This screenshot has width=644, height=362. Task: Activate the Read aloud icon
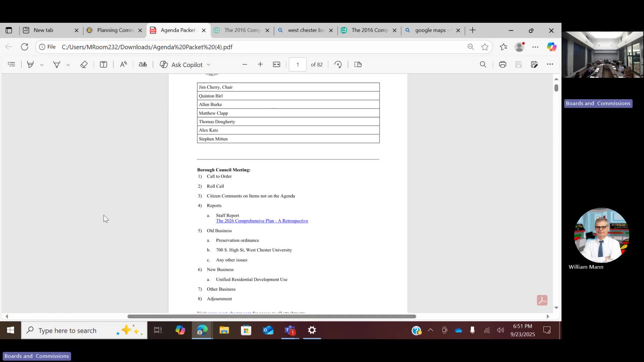point(123,64)
